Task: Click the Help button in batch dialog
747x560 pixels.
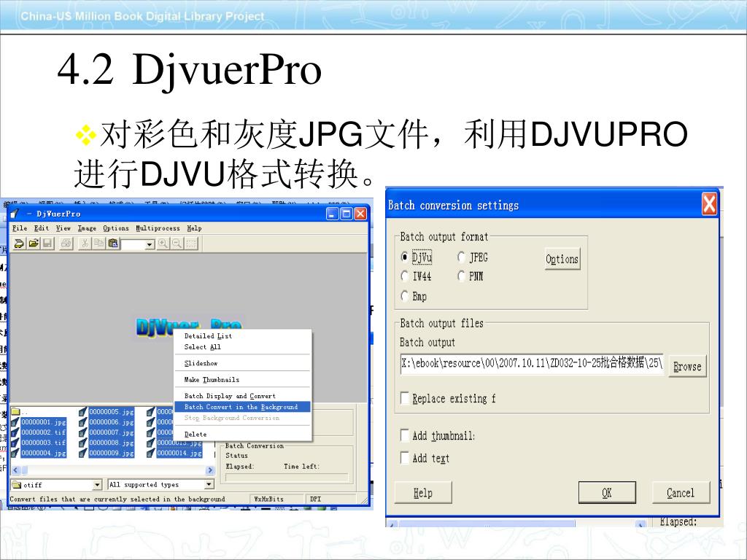Action: [x=423, y=492]
